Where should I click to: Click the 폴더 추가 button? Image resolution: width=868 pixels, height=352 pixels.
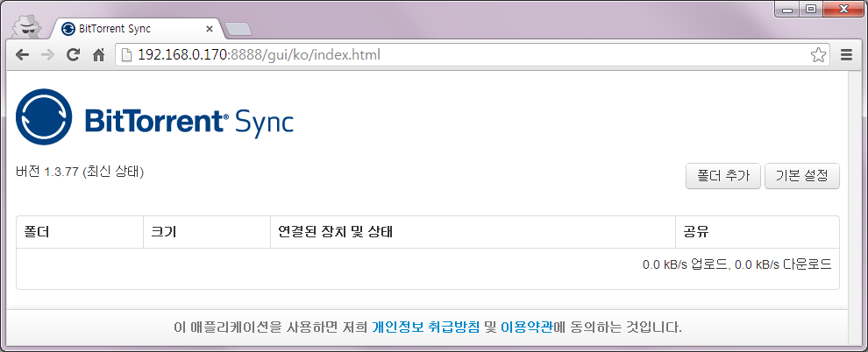tap(722, 175)
